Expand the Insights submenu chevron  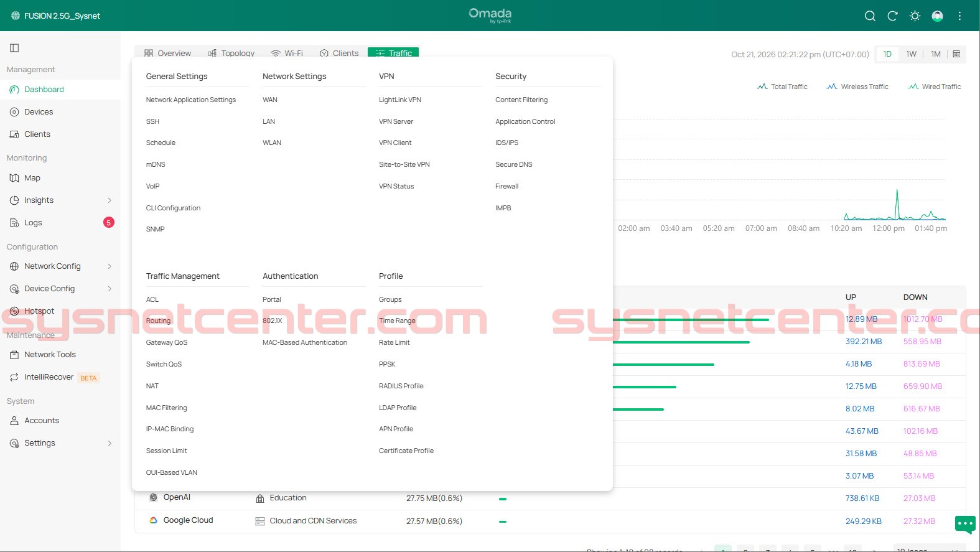coord(110,200)
